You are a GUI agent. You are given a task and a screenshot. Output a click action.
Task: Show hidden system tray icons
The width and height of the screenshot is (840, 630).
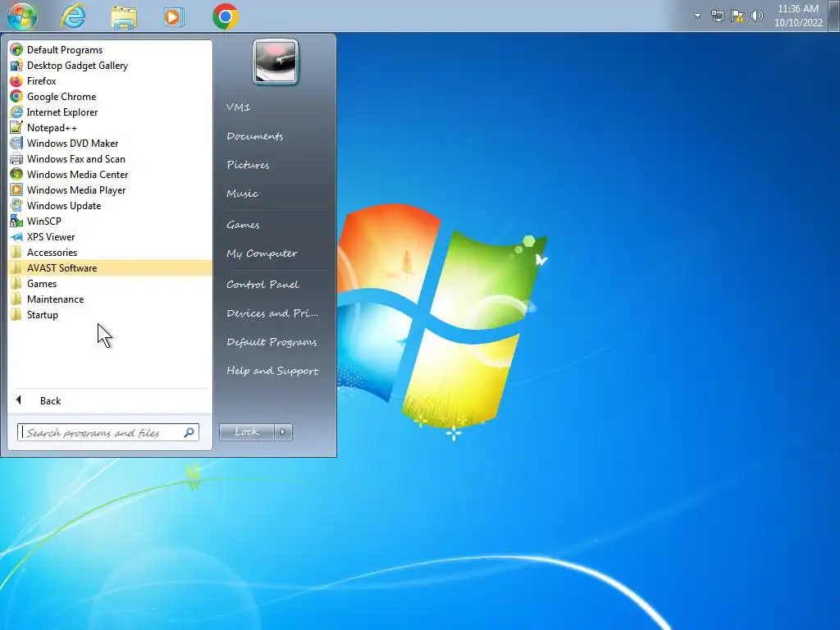(697, 16)
